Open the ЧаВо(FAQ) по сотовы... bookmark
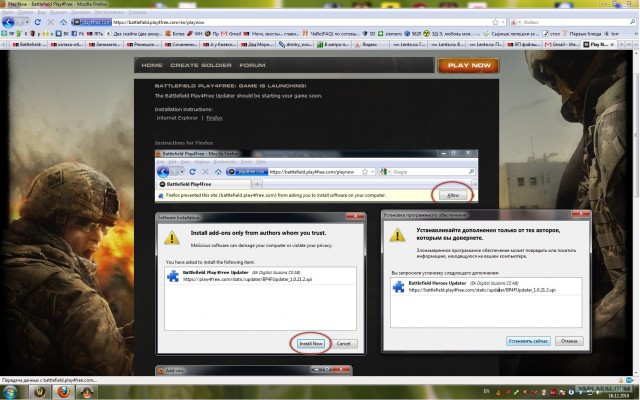Image resolution: width=640 pixels, height=400 pixels. coord(331,33)
